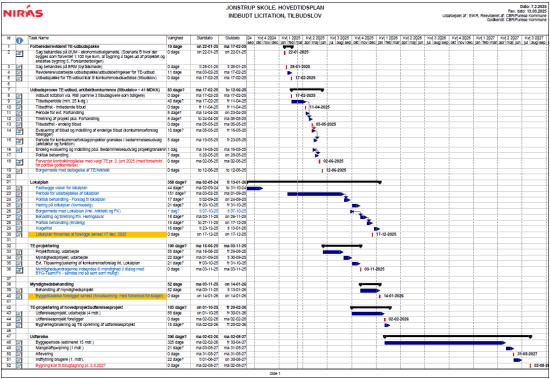Image resolution: width=550 pixels, height=379 pixels.
Task: Click the milestone labeled 02-02-2026
Action: pos(385,319)
